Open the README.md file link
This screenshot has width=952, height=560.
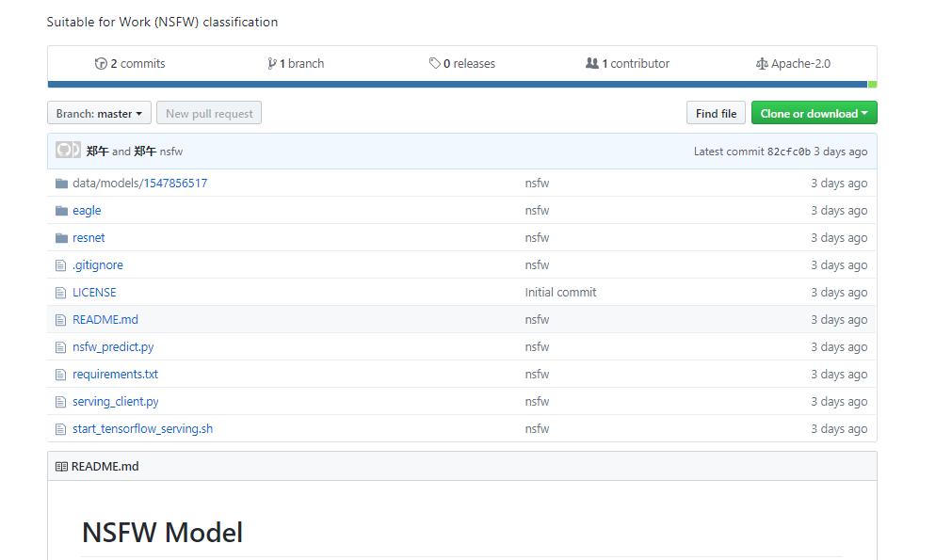coord(105,320)
